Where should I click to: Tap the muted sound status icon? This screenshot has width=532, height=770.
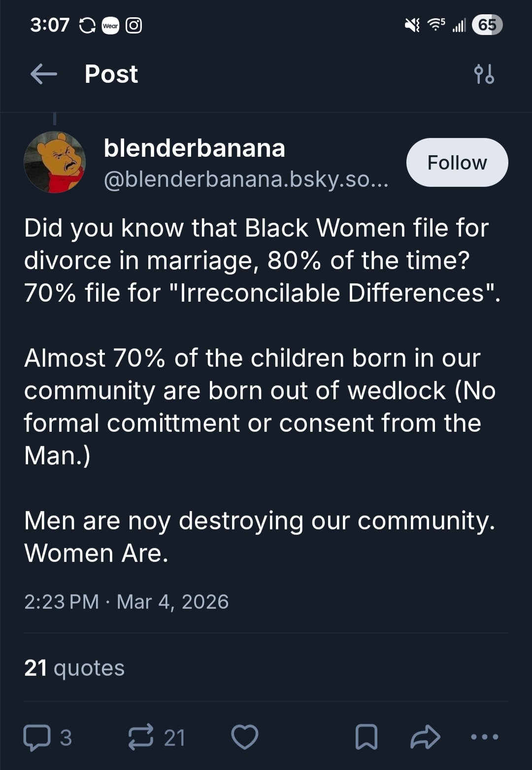click(412, 25)
